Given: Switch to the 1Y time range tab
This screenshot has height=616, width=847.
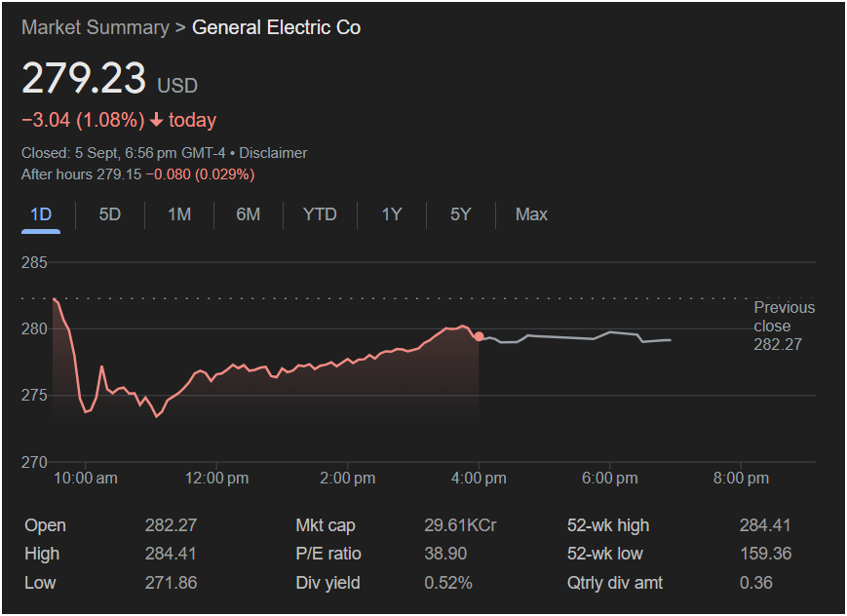Looking at the screenshot, I should pos(392,214).
